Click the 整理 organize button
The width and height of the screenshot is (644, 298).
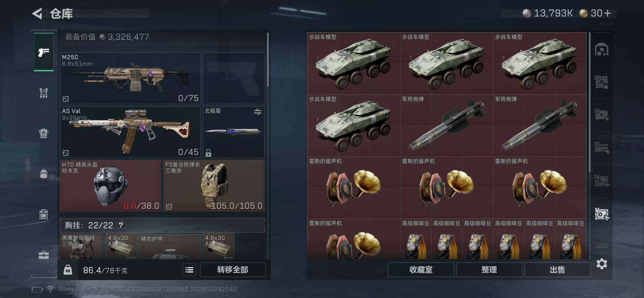coord(489,270)
